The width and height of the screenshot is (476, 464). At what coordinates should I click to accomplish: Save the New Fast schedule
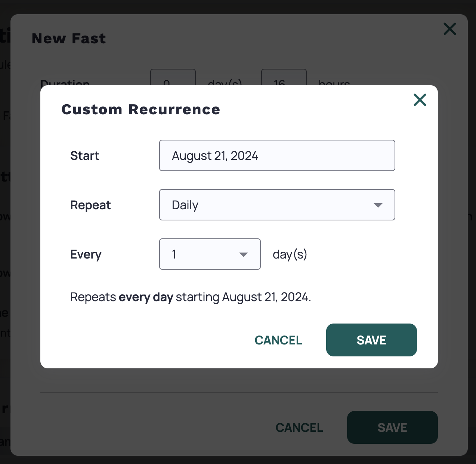coord(392,427)
